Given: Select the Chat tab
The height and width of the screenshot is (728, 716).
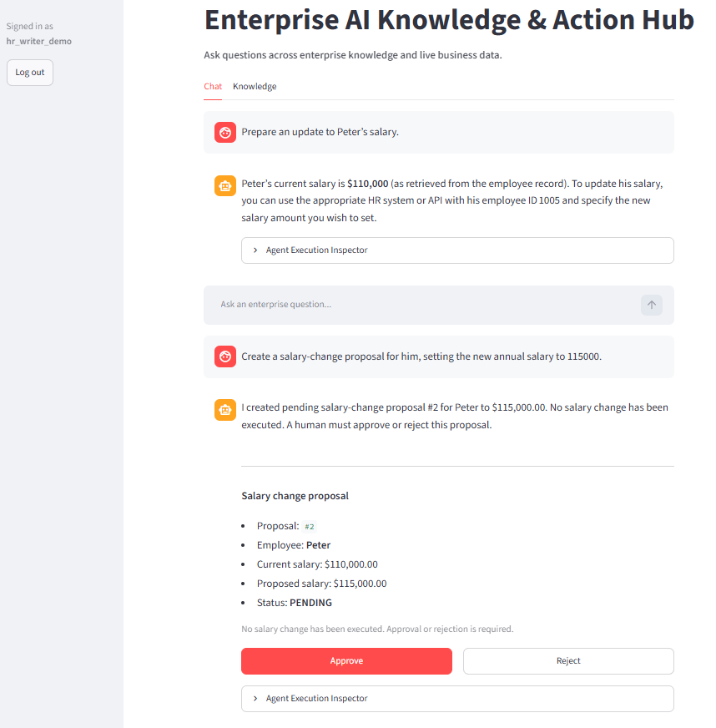Looking at the screenshot, I should point(213,86).
